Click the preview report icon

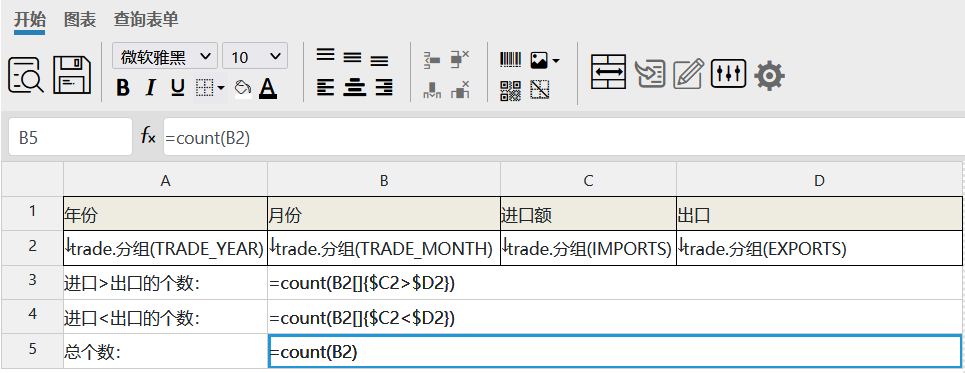click(26, 75)
